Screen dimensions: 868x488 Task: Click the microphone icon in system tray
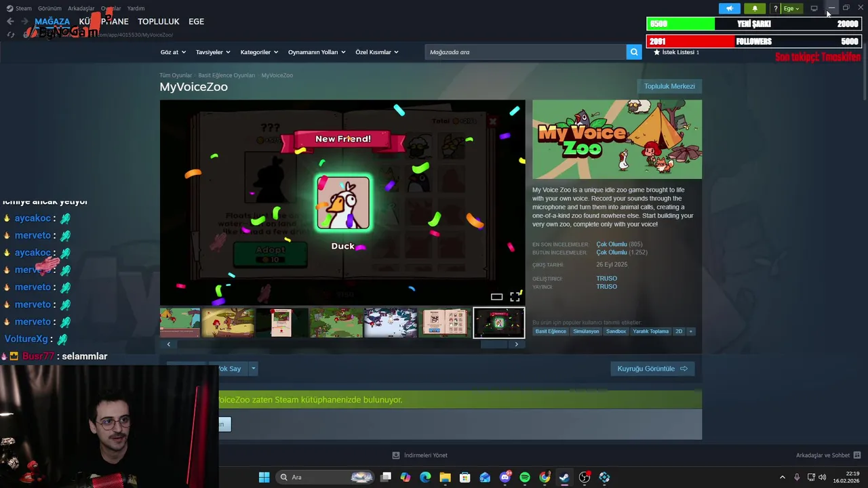click(797, 477)
